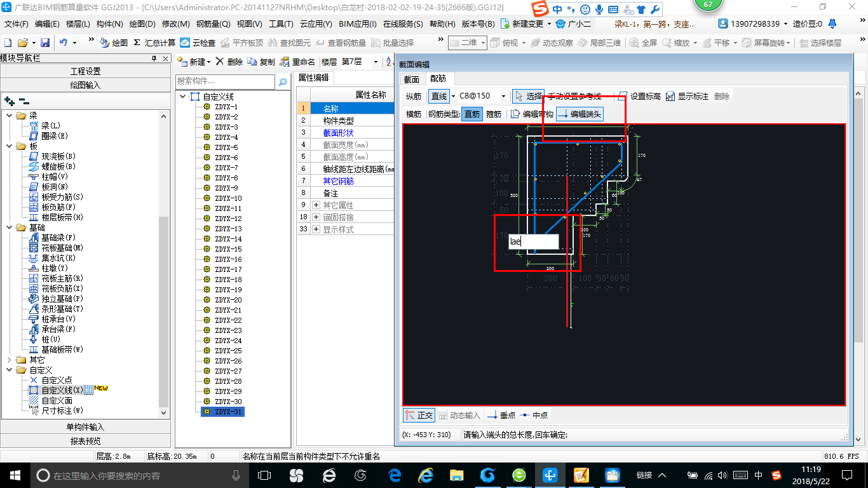The image size is (868, 488).
Task: Select 桩承台(V) item
Action: pos(51,319)
